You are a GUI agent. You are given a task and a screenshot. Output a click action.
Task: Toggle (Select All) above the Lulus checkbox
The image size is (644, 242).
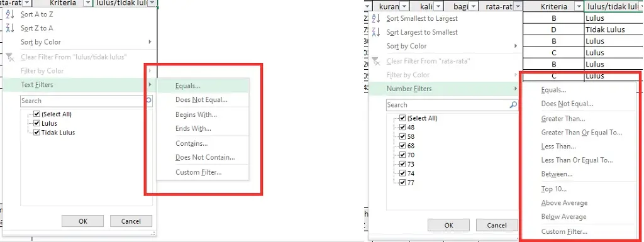(37, 114)
